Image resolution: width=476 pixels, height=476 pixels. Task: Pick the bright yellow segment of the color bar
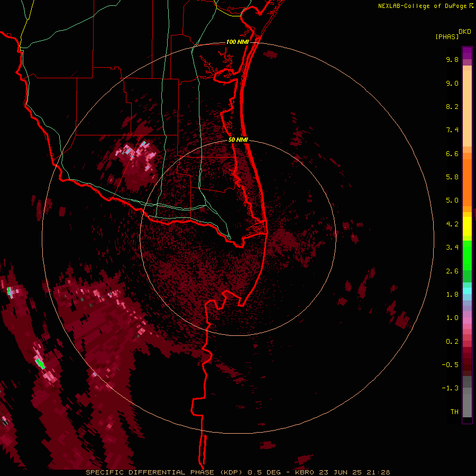pyautogui.click(x=467, y=226)
